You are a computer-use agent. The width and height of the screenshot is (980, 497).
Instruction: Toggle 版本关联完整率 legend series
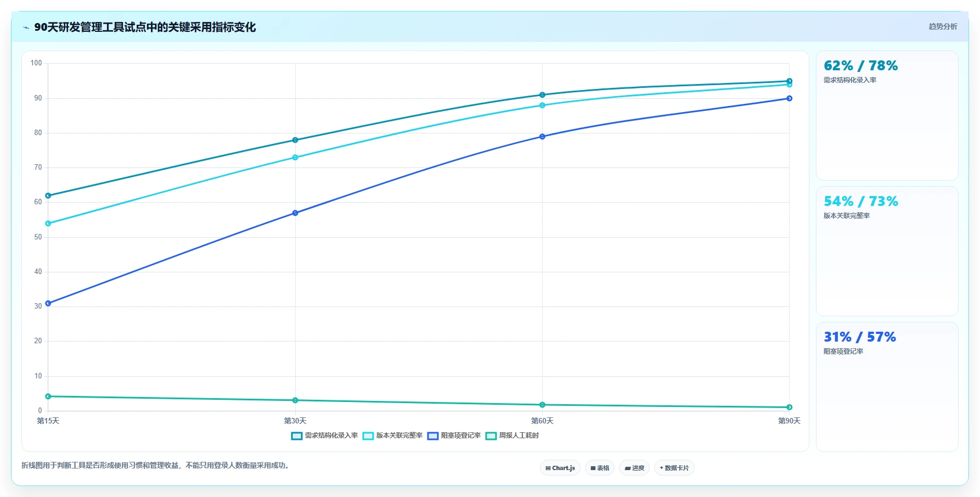coord(392,435)
